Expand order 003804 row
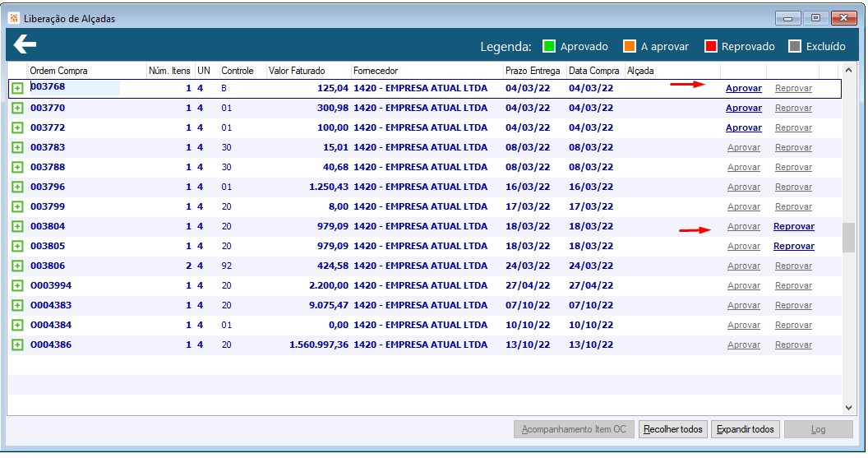The width and height of the screenshot is (868, 458). tap(17, 226)
